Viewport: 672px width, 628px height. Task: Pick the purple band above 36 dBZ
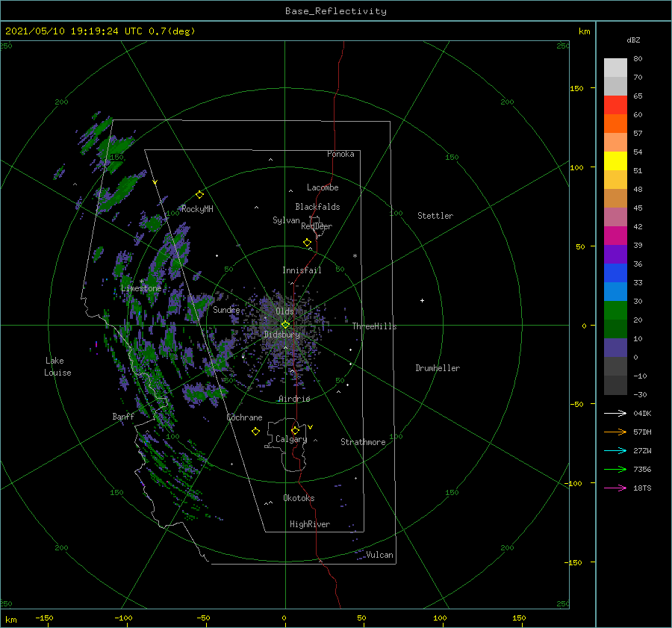(615, 255)
